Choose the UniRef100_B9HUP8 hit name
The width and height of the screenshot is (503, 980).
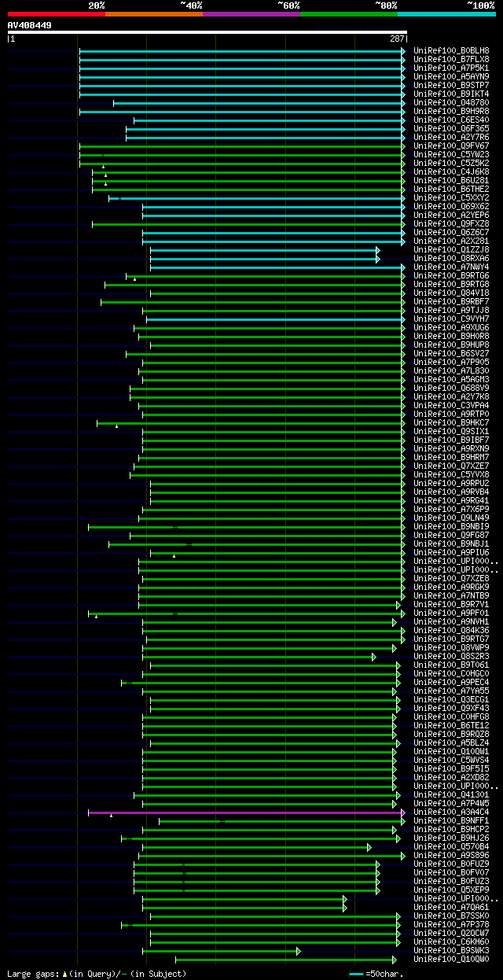coord(451,344)
